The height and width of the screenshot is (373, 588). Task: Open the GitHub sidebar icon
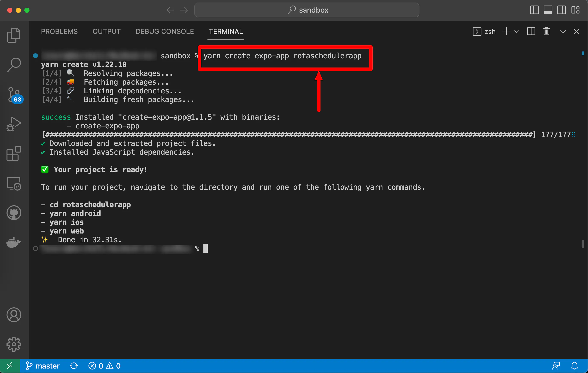point(14,213)
